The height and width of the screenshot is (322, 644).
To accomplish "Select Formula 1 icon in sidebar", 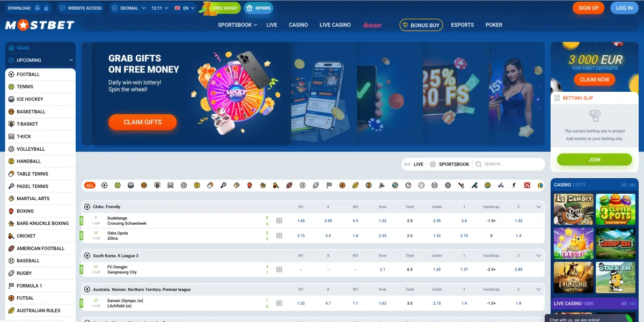I will pos(11,286).
